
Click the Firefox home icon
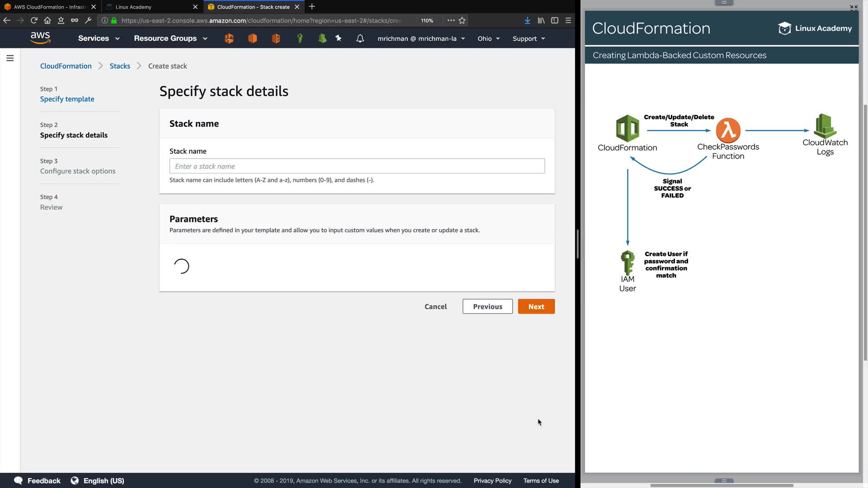[x=47, y=20]
